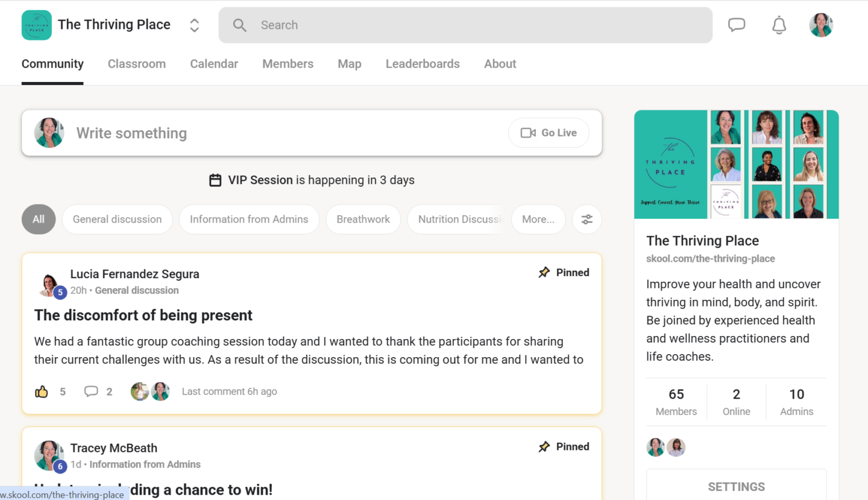Like The discomfort of being present post
Viewport: 868px width, 500px height.
click(x=42, y=392)
